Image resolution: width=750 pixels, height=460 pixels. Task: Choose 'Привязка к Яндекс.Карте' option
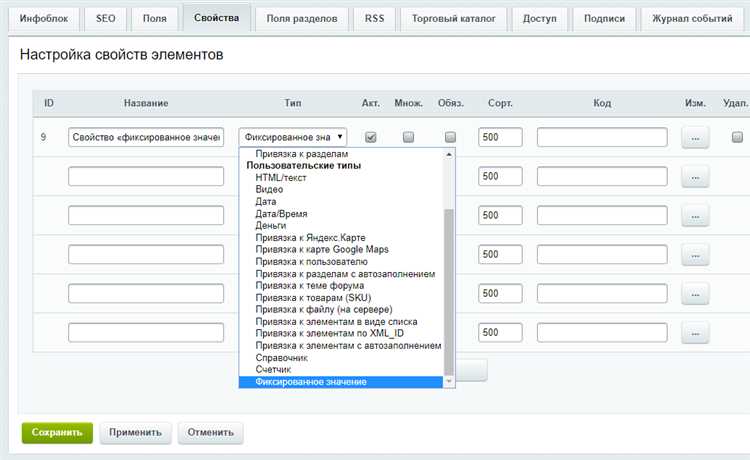tap(310, 238)
